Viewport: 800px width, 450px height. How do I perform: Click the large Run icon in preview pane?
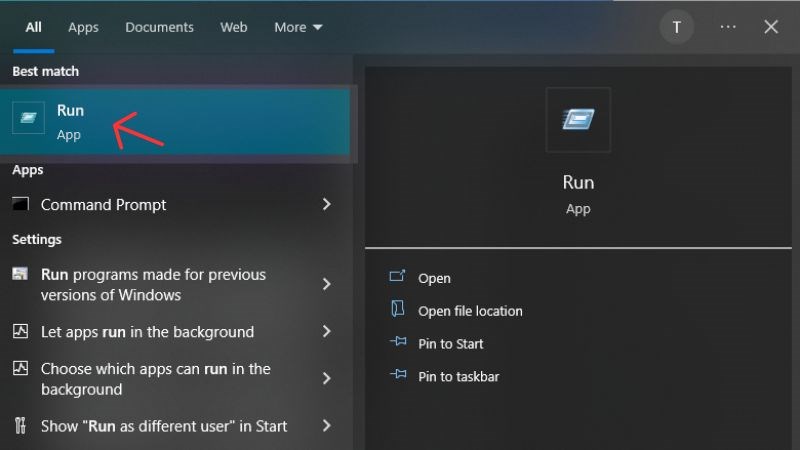(x=578, y=119)
